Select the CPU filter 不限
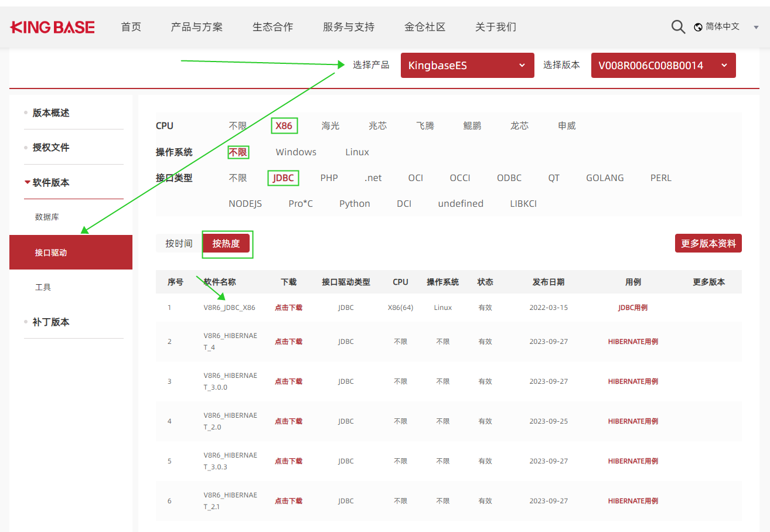 [238, 126]
